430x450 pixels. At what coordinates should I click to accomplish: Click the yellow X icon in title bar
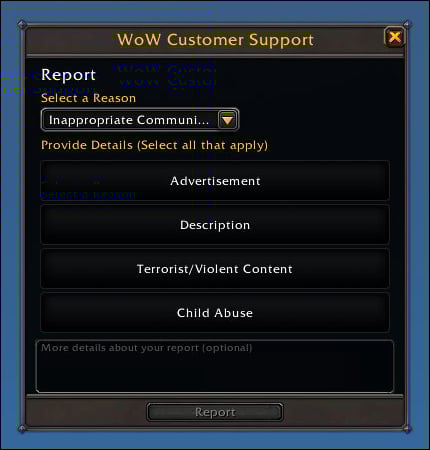395,37
